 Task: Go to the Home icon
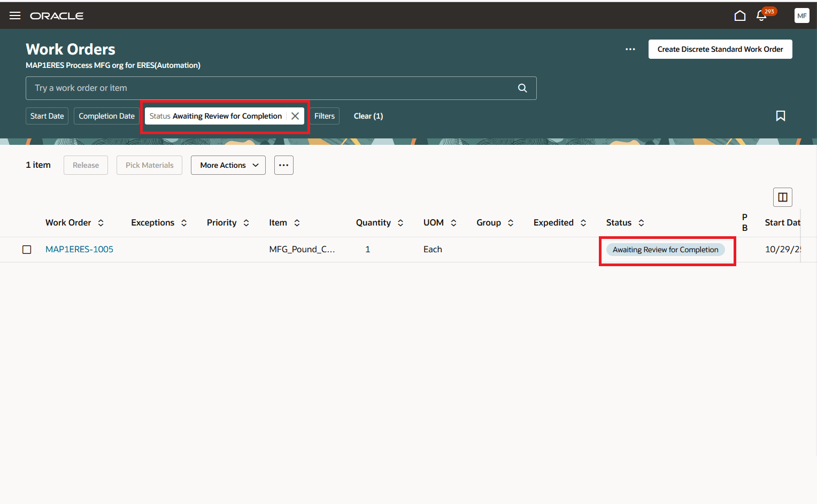click(740, 15)
